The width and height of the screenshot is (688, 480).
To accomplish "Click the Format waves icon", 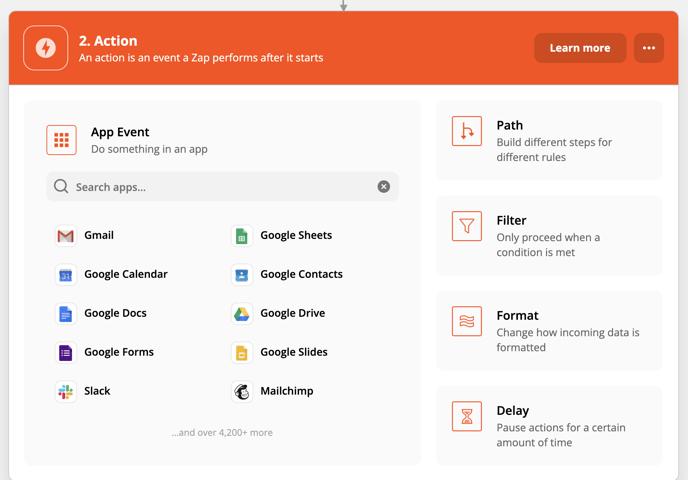I will [467, 321].
